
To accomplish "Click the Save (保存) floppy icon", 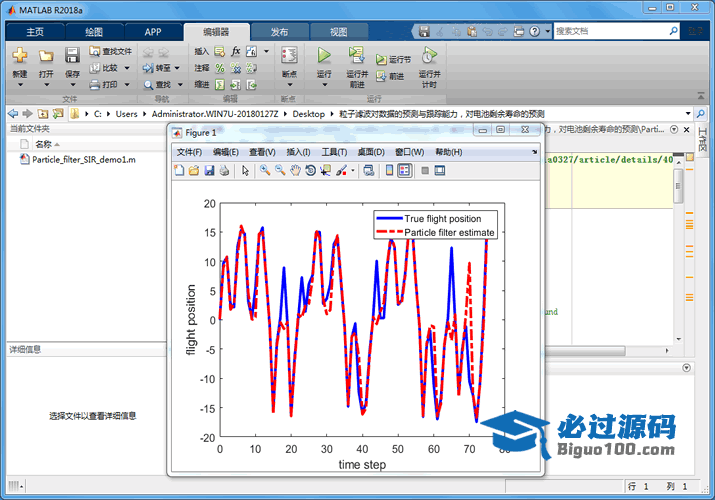I will pos(72,56).
